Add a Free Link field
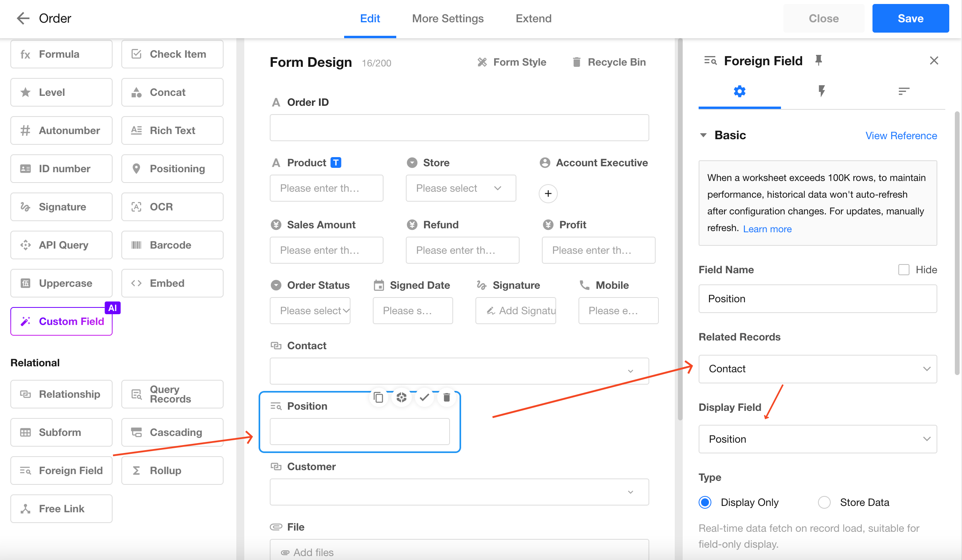Screen dimensions: 962x560 pyautogui.click(x=61, y=509)
